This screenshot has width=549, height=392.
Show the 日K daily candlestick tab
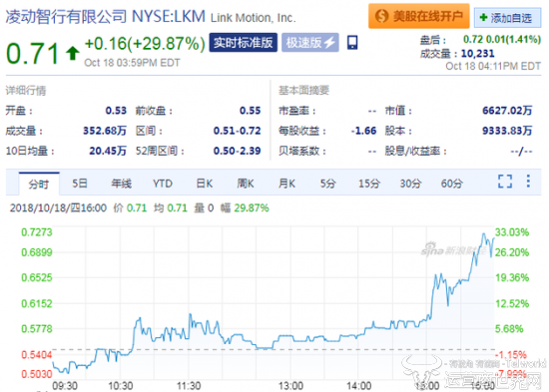tap(204, 184)
